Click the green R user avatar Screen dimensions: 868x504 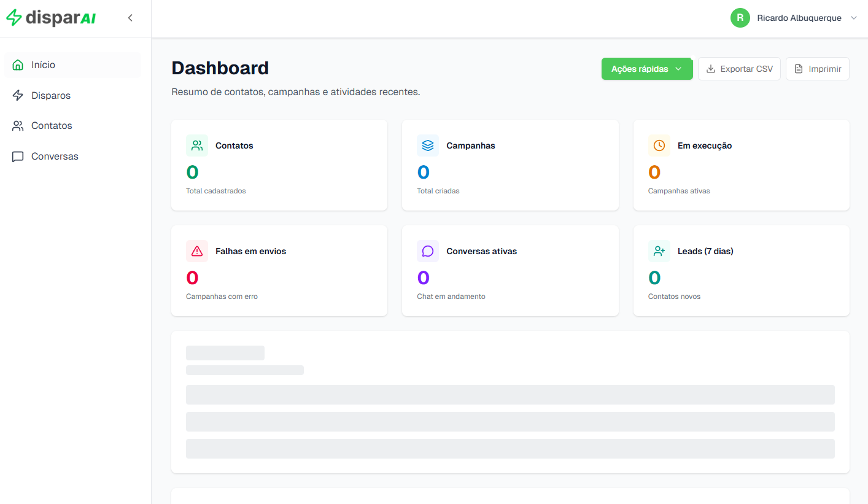(740, 18)
